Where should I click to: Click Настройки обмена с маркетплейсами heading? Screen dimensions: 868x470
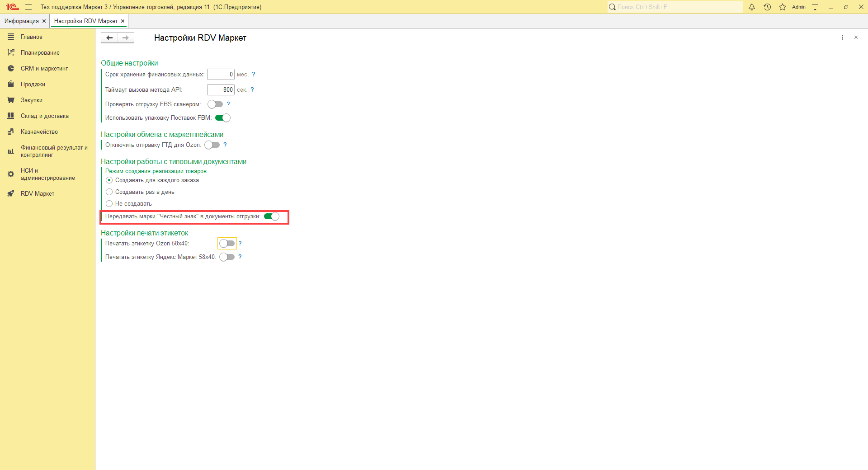point(162,134)
